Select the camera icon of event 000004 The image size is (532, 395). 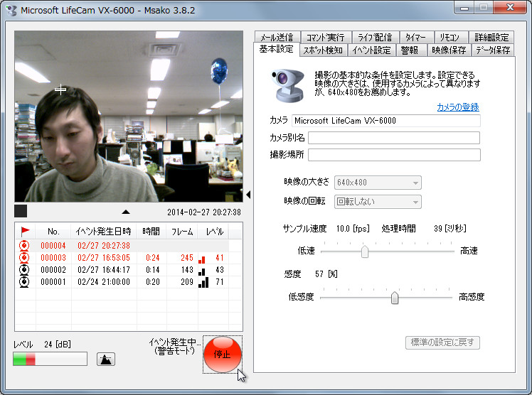[x=24, y=246]
